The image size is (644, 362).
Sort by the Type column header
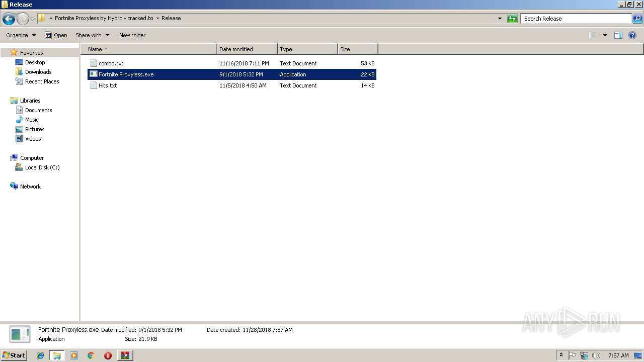[307, 49]
